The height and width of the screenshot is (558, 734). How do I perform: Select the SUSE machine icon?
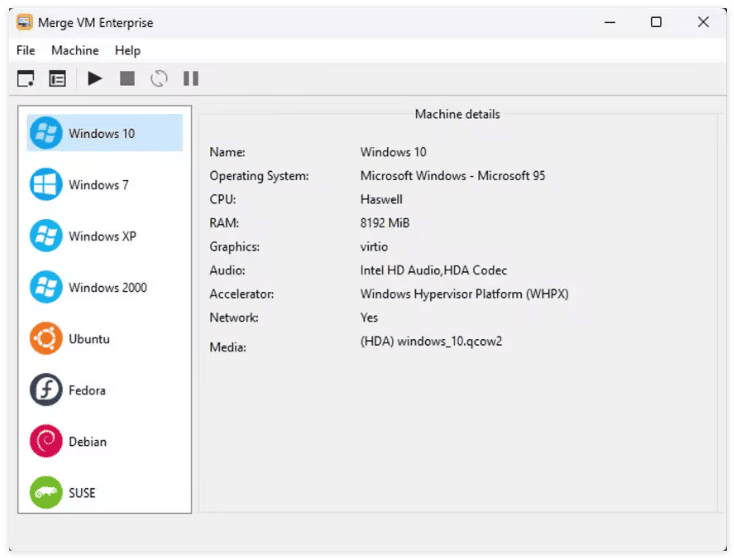click(x=46, y=492)
